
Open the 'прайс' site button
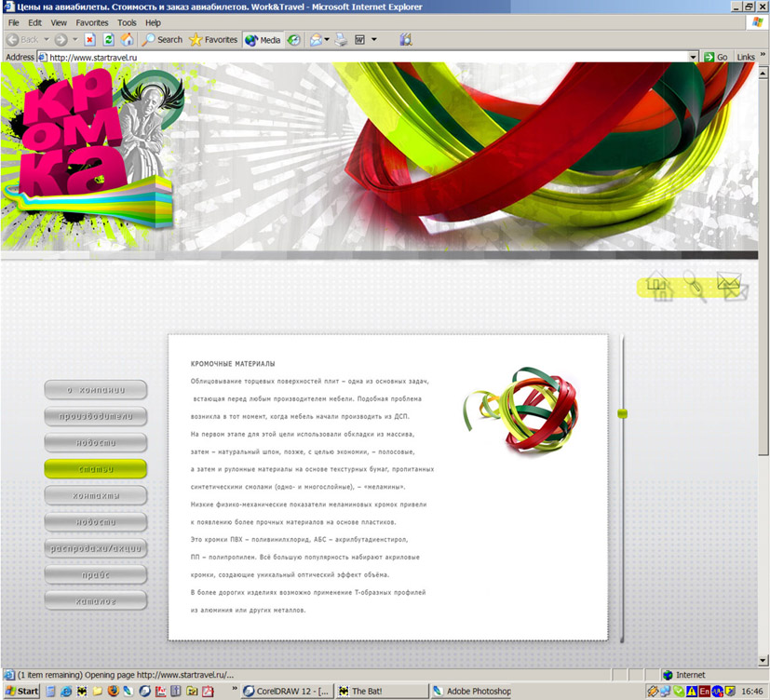click(96, 575)
